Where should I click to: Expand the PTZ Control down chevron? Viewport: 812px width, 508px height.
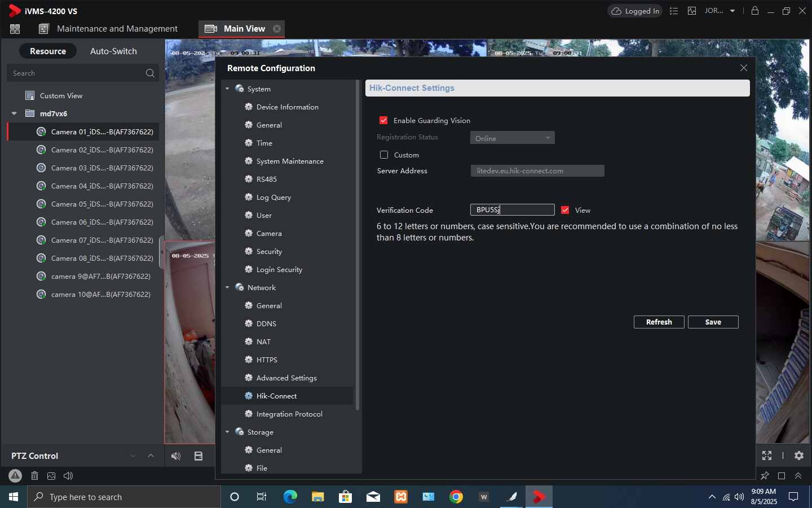point(133,456)
